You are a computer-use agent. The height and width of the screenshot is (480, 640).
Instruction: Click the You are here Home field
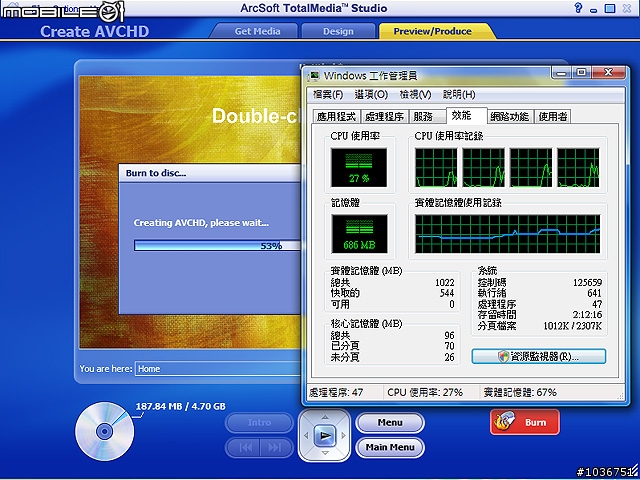coord(218,369)
